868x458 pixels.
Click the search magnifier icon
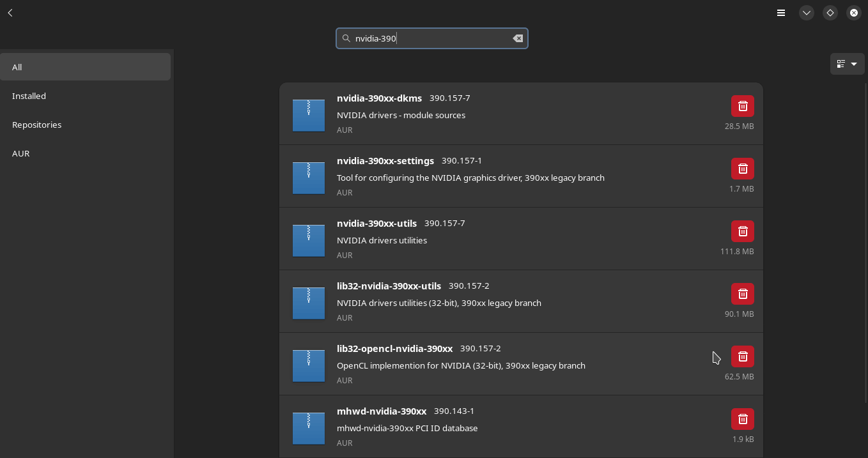coord(346,38)
